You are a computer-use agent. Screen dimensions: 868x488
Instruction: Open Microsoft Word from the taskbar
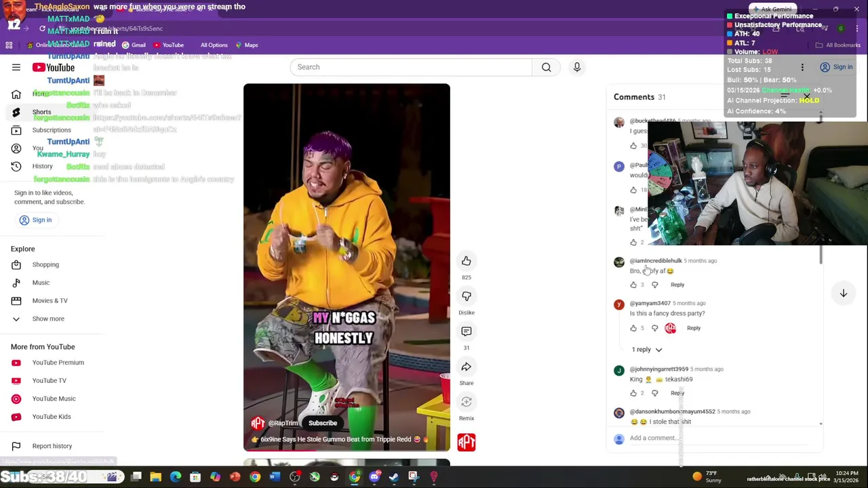pos(275,477)
